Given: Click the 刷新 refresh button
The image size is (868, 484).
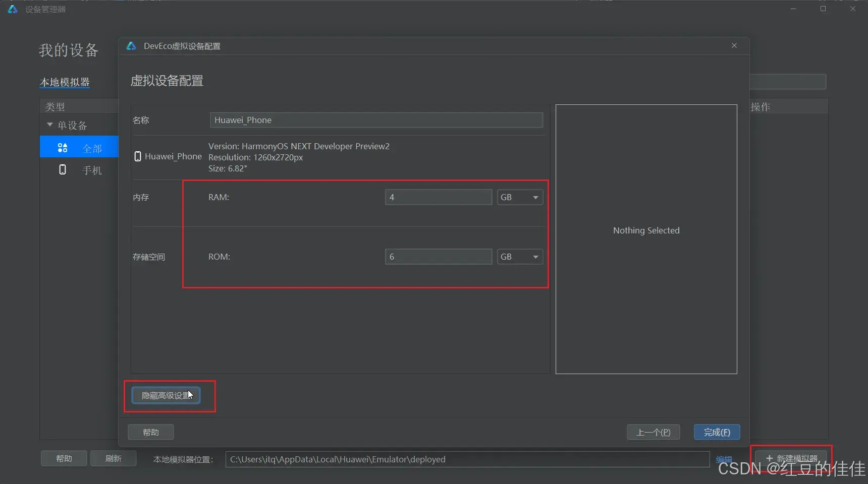Looking at the screenshot, I should 114,458.
